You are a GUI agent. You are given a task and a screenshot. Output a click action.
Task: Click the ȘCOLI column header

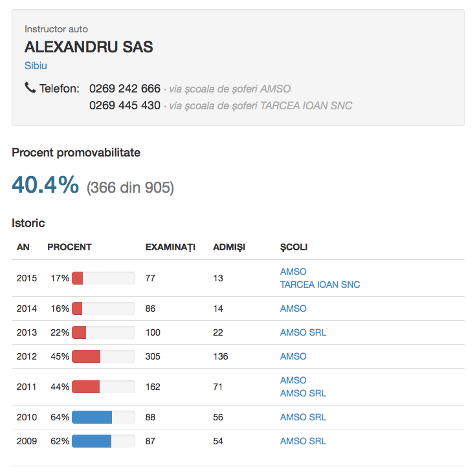coord(294,248)
